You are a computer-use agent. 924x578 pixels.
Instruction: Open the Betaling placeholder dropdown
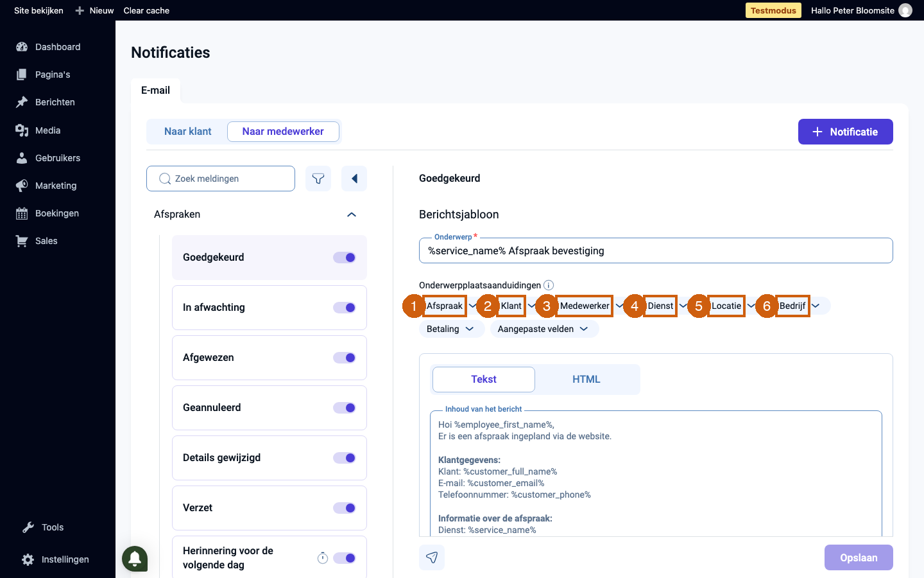452,329
